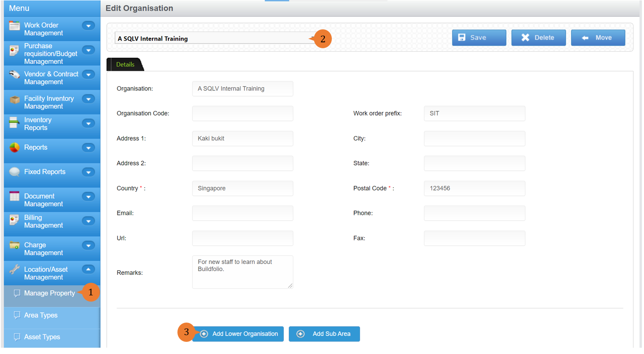
Task: Click the Area Types bookmark icon
Action: pos(17,315)
